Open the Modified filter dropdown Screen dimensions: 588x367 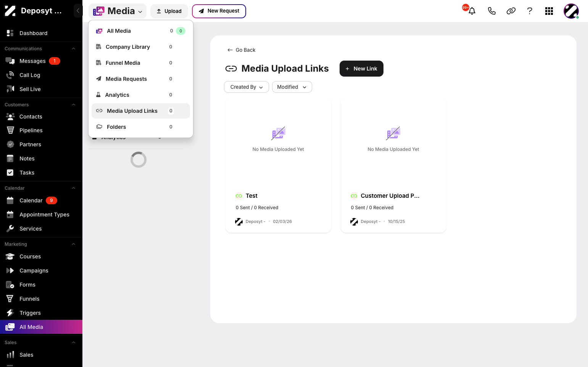(x=292, y=87)
